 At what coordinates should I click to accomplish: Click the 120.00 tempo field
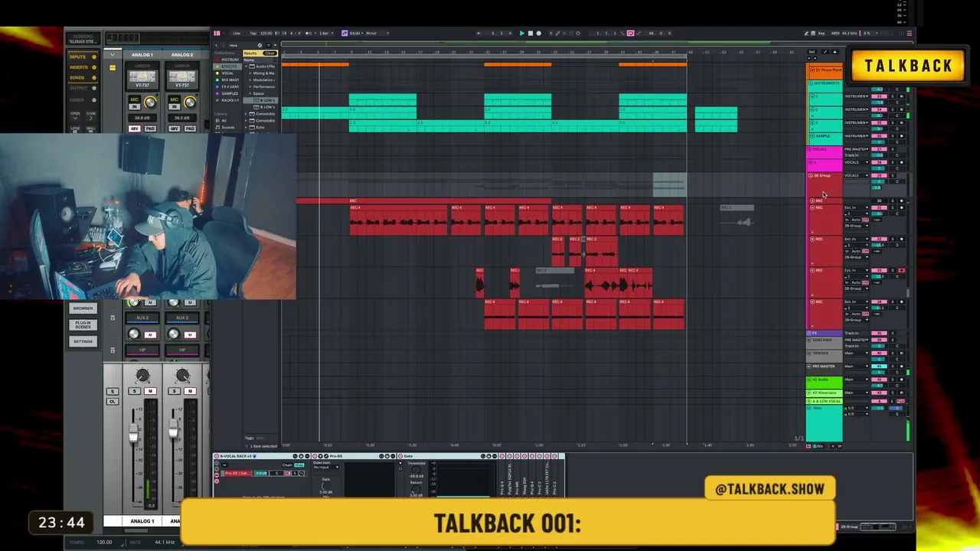point(266,33)
